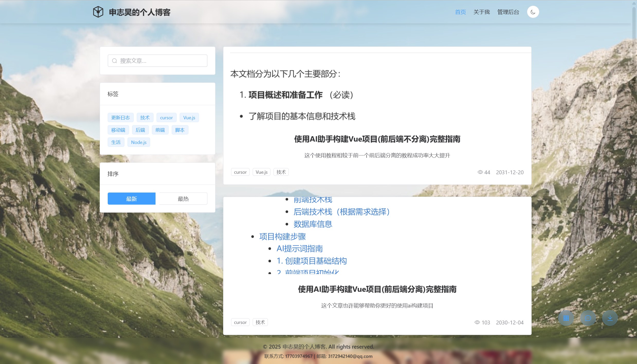Toggle dark mode with the moon icon
This screenshot has height=364, width=637.
click(533, 12)
